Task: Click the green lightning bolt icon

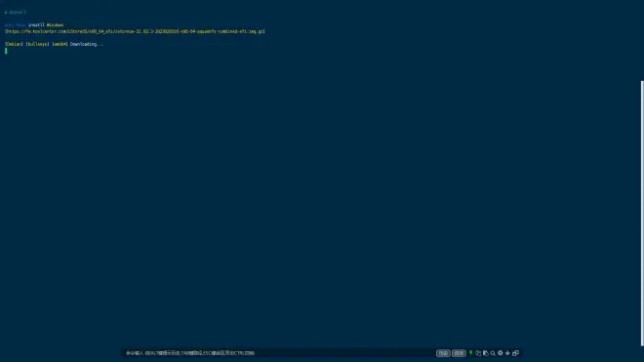Action: [x=470, y=353]
